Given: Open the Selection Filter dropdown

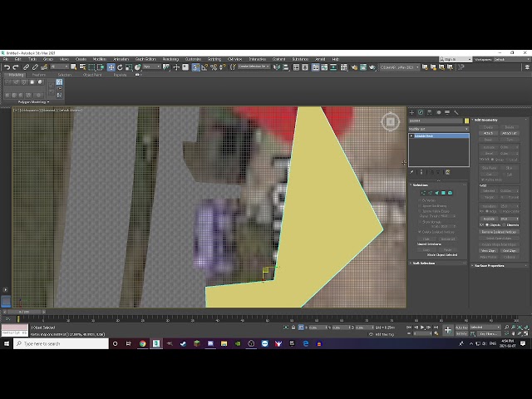Looking at the screenshot, I should pyautogui.click(x=59, y=66).
